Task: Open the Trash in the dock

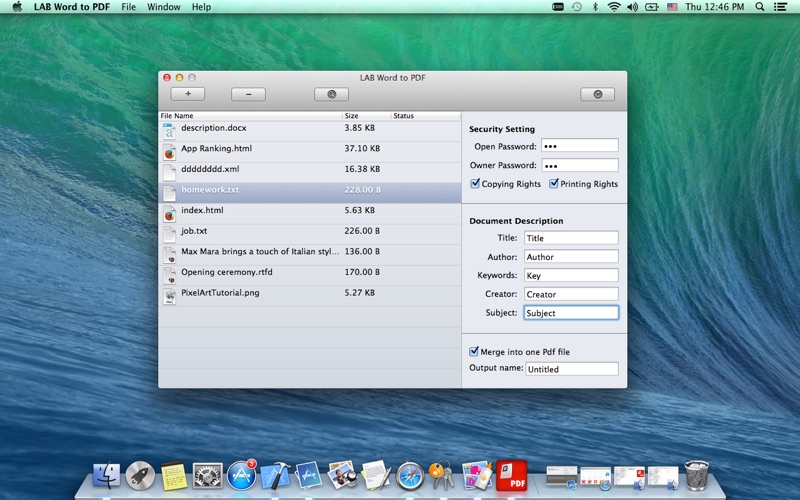Action: (x=696, y=475)
